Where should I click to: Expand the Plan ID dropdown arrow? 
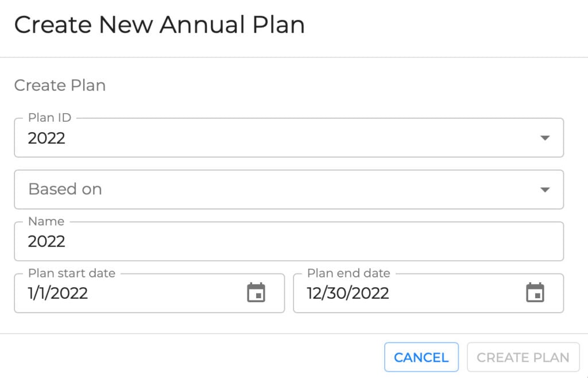coord(545,138)
